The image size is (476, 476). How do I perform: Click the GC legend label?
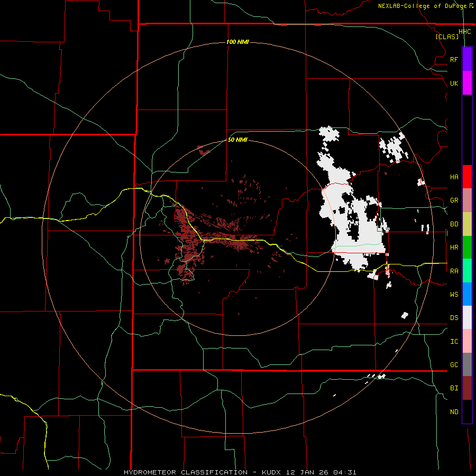click(x=454, y=365)
